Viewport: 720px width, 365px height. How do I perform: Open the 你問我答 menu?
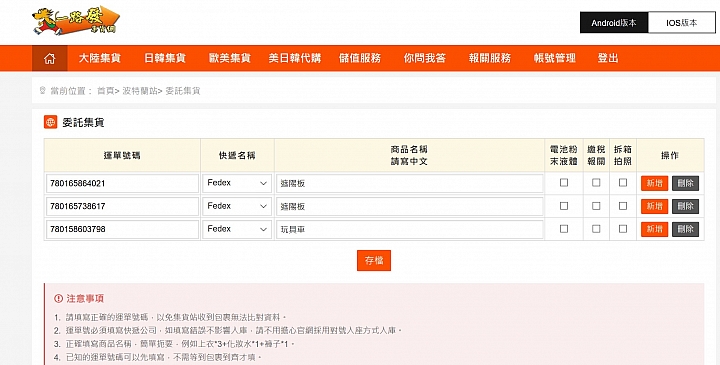click(x=425, y=58)
